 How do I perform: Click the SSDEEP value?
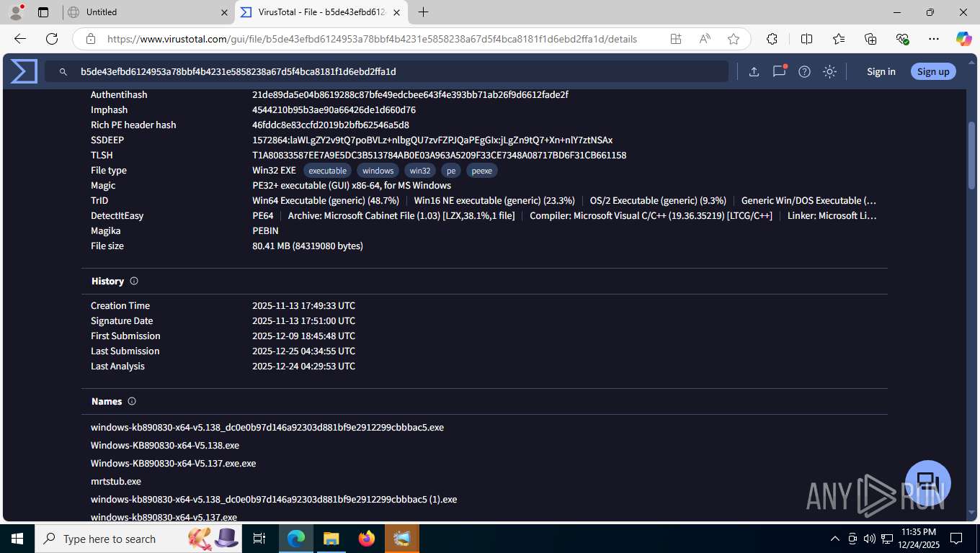tap(432, 140)
